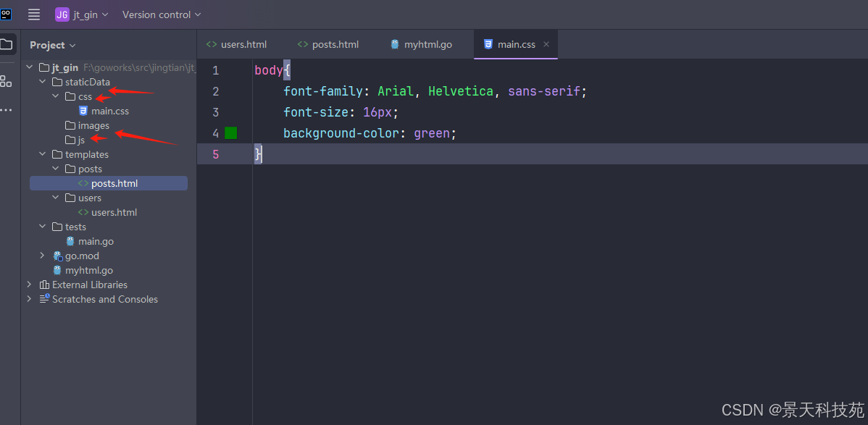The height and width of the screenshot is (425, 868).
Task: Click line number 1 in the gutter
Action: coord(215,70)
